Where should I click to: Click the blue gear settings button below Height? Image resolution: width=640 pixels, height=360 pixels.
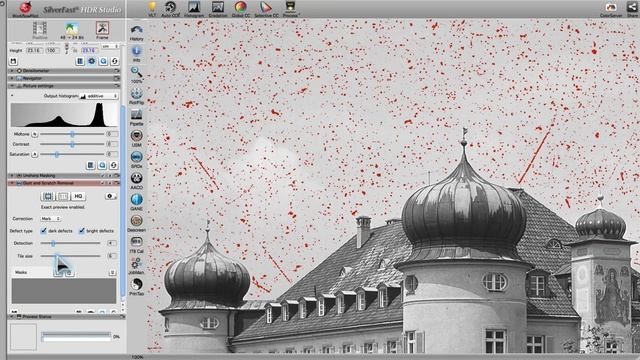[91, 61]
